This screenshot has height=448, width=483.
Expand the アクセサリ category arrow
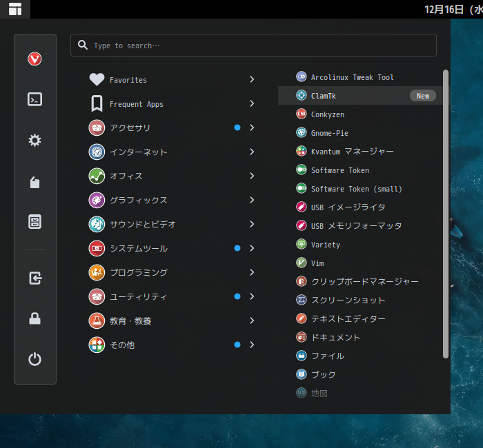click(x=252, y=128)
